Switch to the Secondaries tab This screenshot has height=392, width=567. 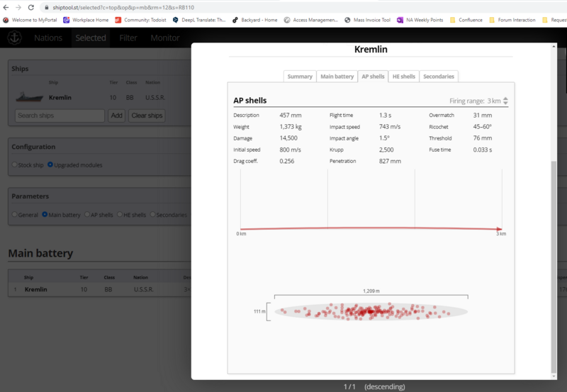(439, 77)
